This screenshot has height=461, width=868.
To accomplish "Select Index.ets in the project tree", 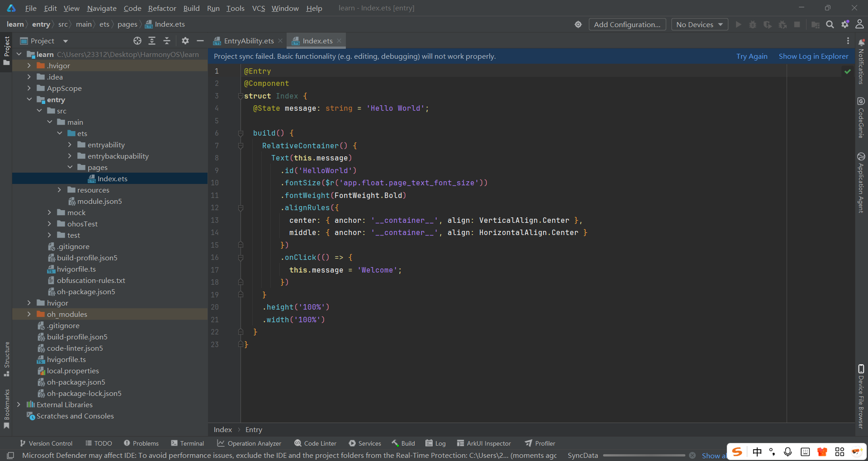I will click(x=110, y=179).
